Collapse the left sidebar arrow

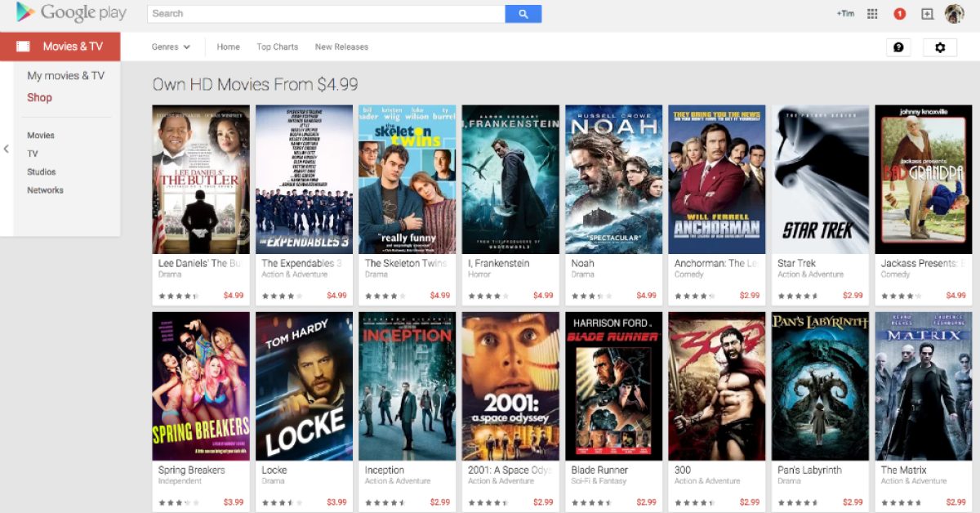click(x=7, y=149)
